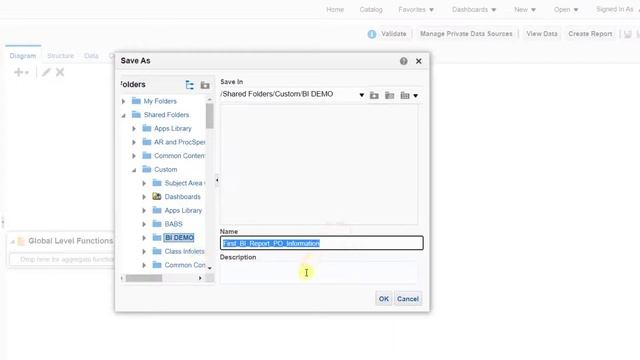Expand the Class Infolets folder
This screenshot has height=360, width=640.
point(144,251)
